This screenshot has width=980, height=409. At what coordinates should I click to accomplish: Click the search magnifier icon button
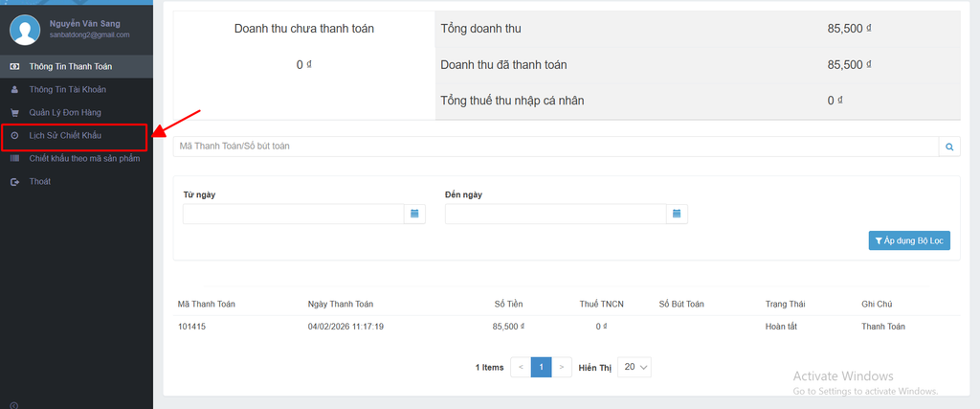[x=949, y=147]
